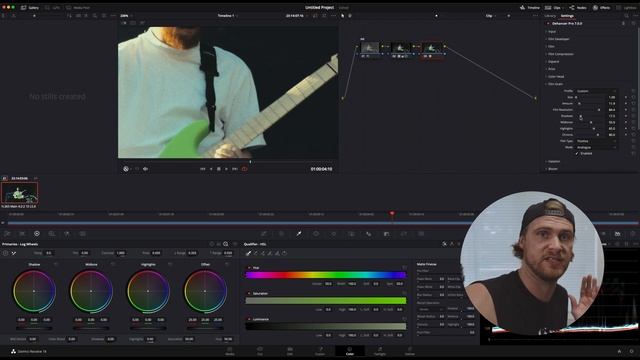The height and width of the screenshot is (360, 640).
Task: Go to the Edit page
Action: (x=289, y=351)
